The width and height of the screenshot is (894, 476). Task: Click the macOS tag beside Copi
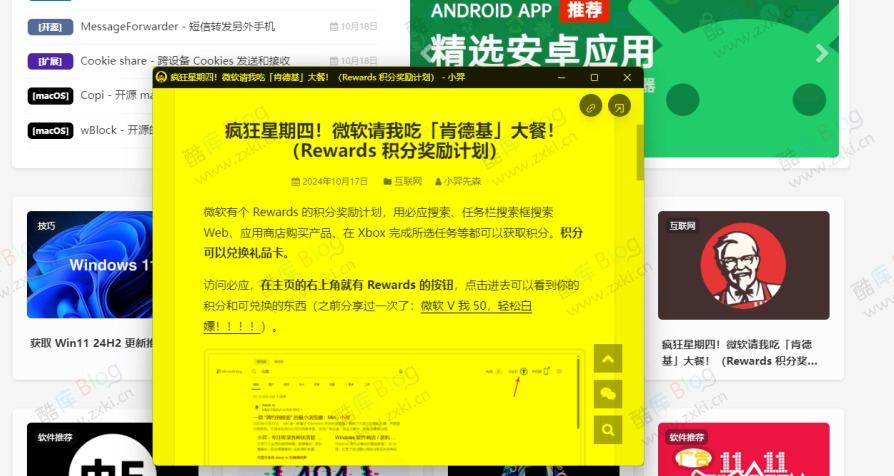[50, 96]
